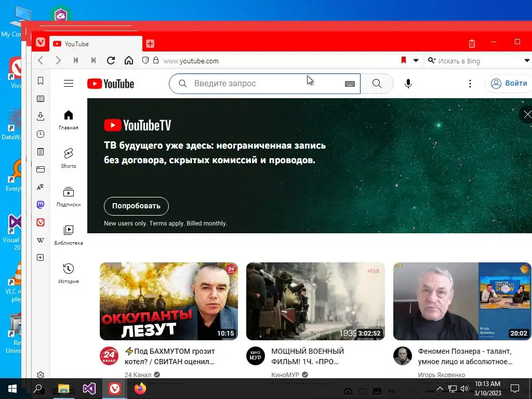Image resolution: width=532 pixels, height=399 pixels.
Task: Open the military film video thumbnail
Action: (x=315, y=301)
